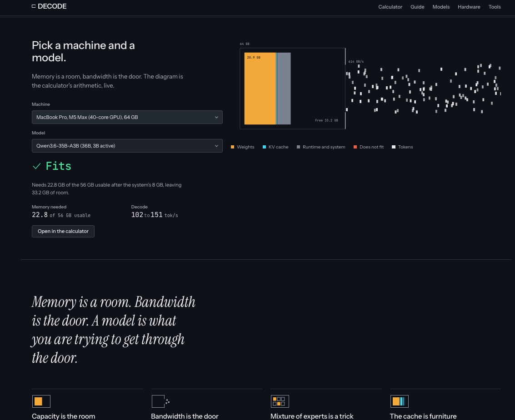Go to the Guide page

(417, 7)
